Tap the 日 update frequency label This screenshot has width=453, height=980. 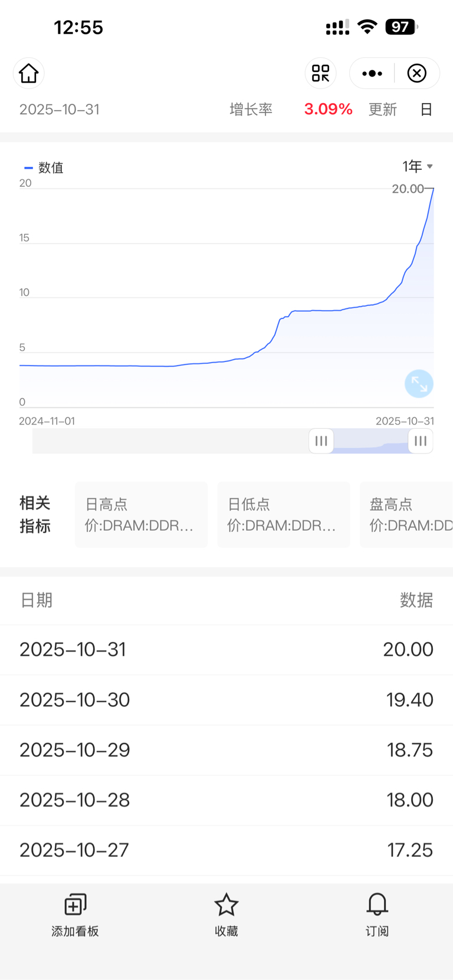426,110
